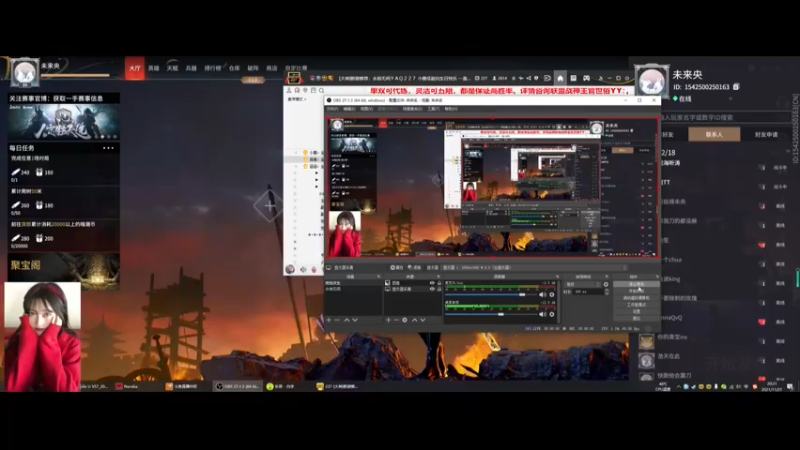Screen dimensions: 800x450
Task: Open the 英雄 heroes tab
Action: (x=154, y=68)
